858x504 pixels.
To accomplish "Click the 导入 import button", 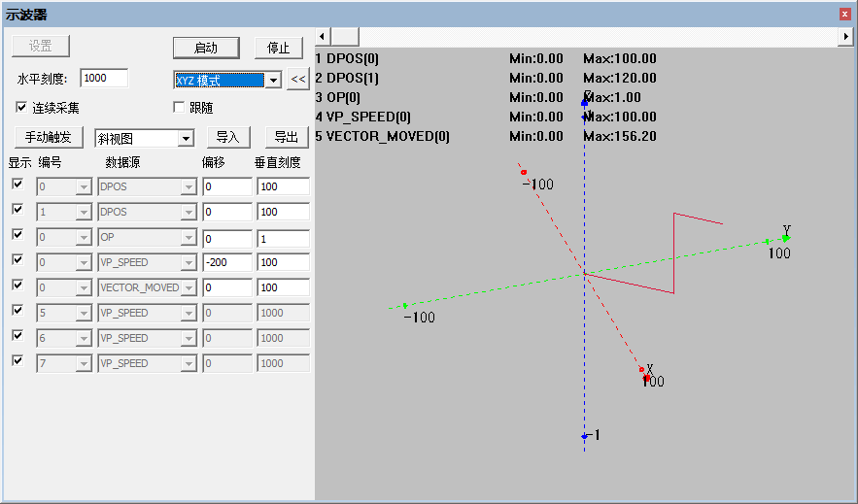I will [x=228, y=137].
